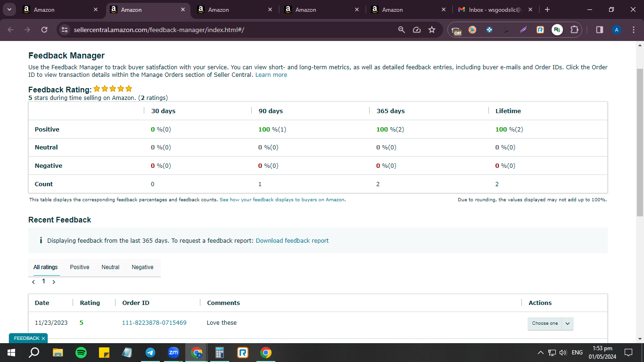The width and height of the screenshot is (644, 362).
Task: Switch to the first Amazon browser tab
Action: point(60,9)
